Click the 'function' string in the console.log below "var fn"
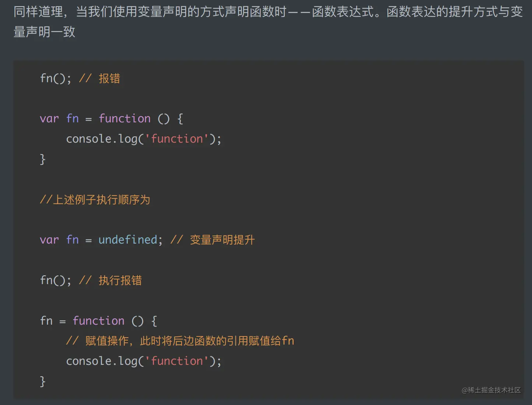The height and width of the screenshot is (405, 532). point(177,139)
